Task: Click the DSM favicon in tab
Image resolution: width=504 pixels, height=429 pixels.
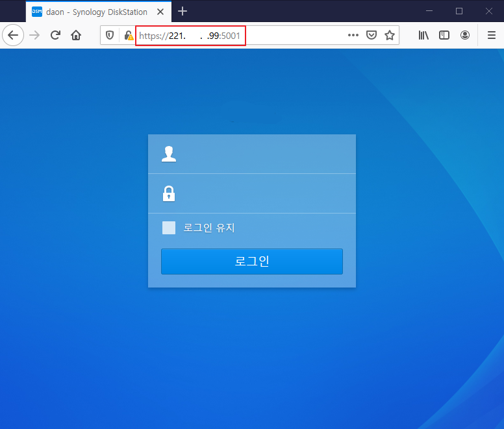Action: coord(37,12)
